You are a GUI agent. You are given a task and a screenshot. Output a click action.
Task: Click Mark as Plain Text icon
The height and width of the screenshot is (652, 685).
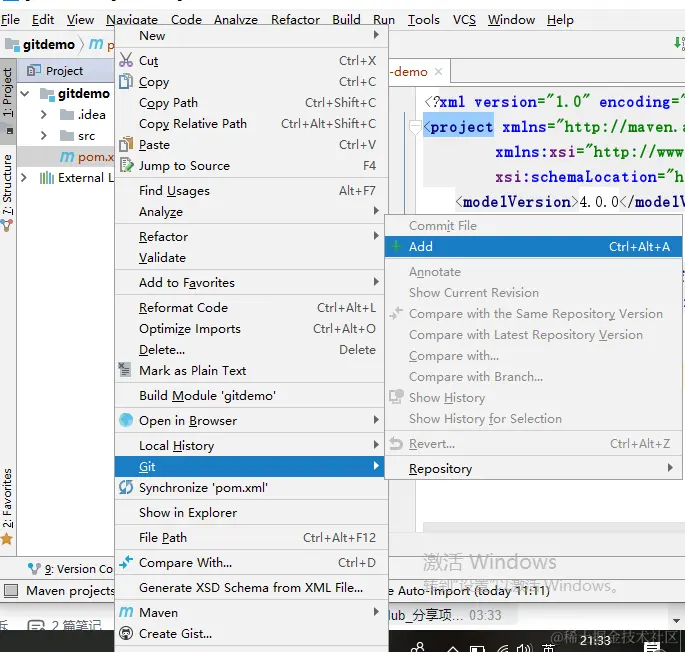[125, 370]
